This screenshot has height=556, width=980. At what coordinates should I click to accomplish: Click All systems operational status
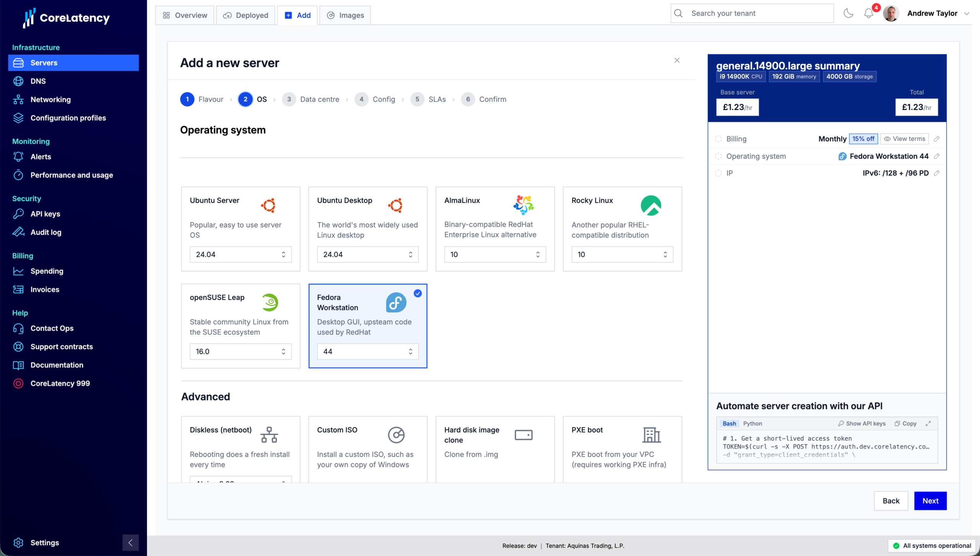coord(932,546)
